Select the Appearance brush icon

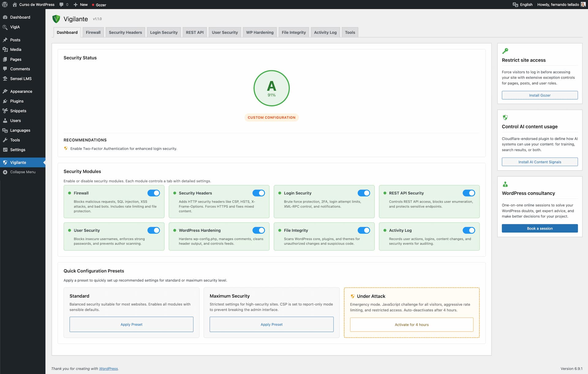(x=6, y=91)
